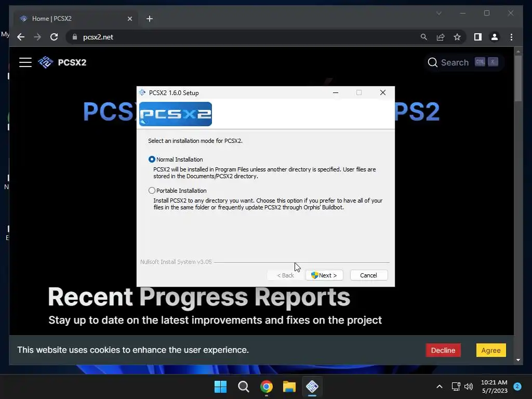Select Normal Installation radio button
Image resolution: width=532 pixels, height=399 pixels.
tap(152, 159)
